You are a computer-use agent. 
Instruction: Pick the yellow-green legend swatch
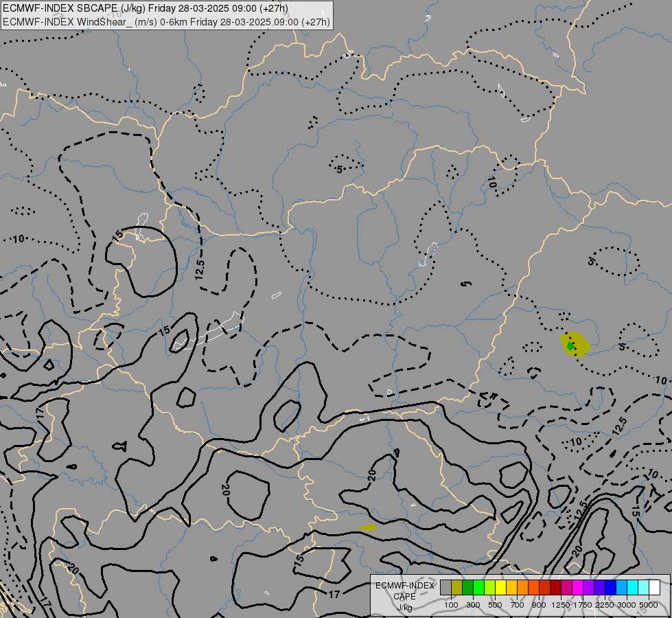point(490,588)
